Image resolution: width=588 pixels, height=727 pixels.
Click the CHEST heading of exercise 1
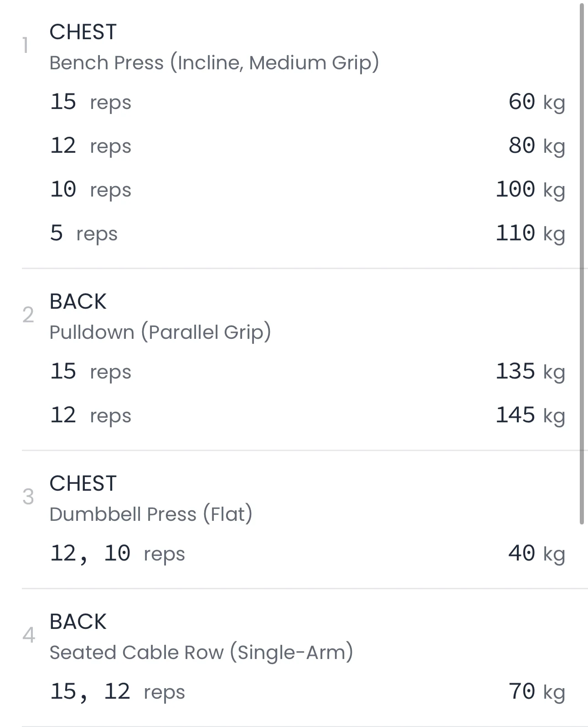click(x=83, y=32)
